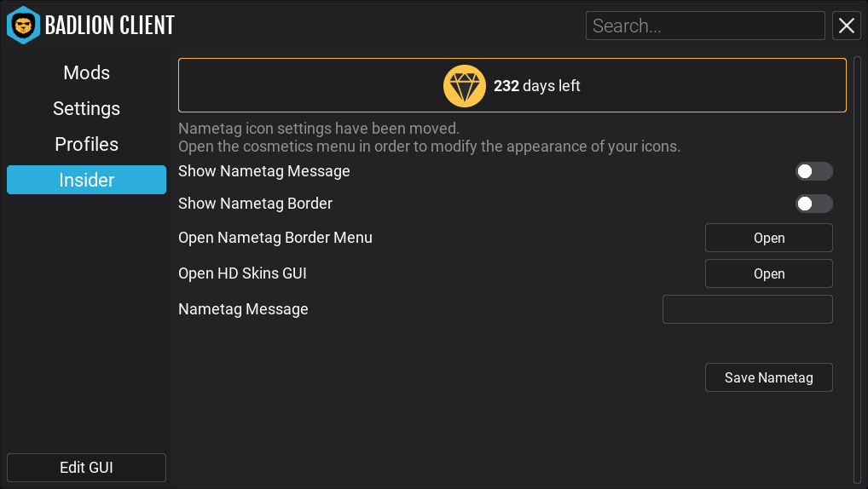Click the "232 days left" text

point(536,86)
